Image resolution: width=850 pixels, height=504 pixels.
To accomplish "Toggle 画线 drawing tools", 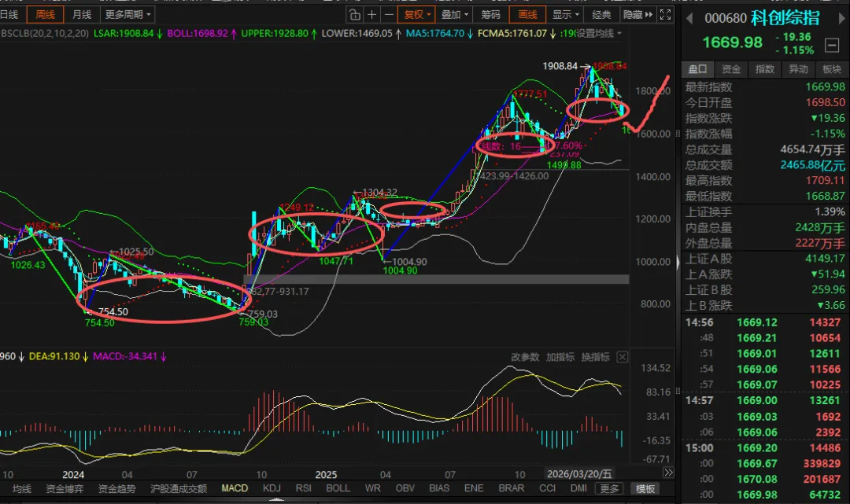I will click(527, 15).
